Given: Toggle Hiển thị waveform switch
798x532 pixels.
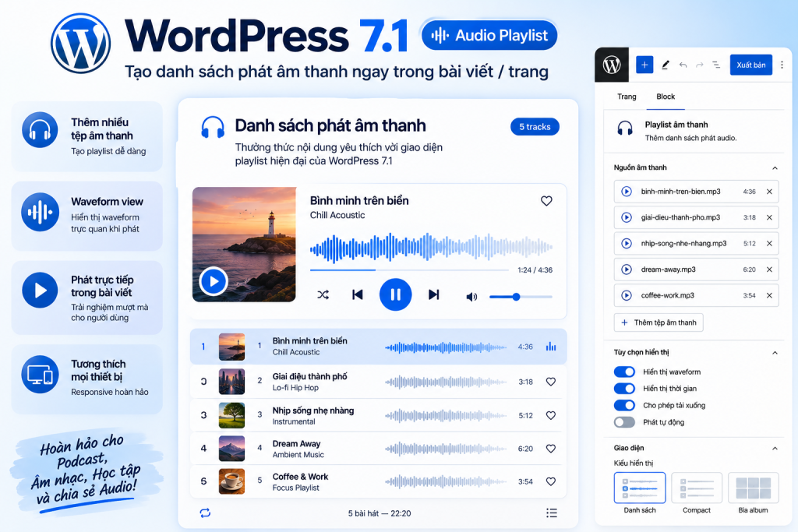Looking at the screenshot, I should 624,372.
